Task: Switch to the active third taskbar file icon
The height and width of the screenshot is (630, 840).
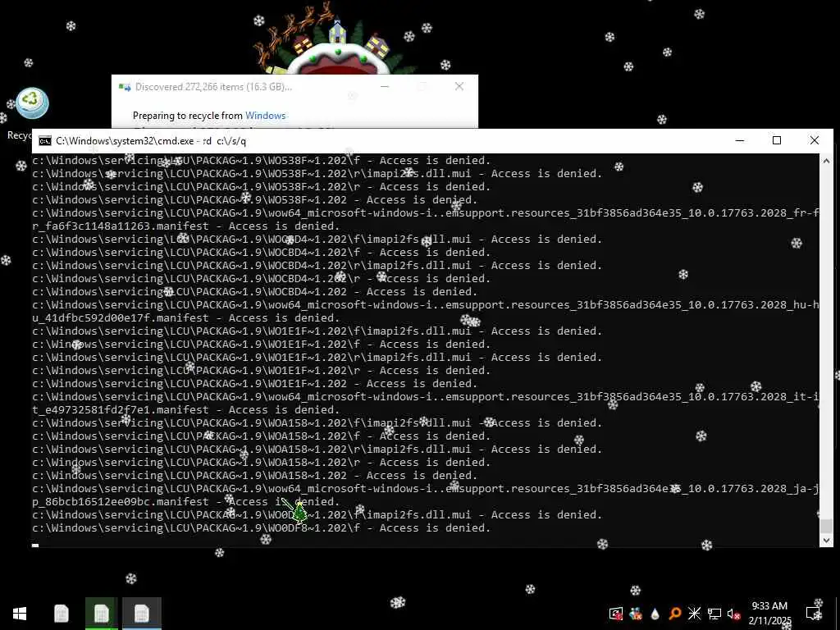Action: [141, 614]
